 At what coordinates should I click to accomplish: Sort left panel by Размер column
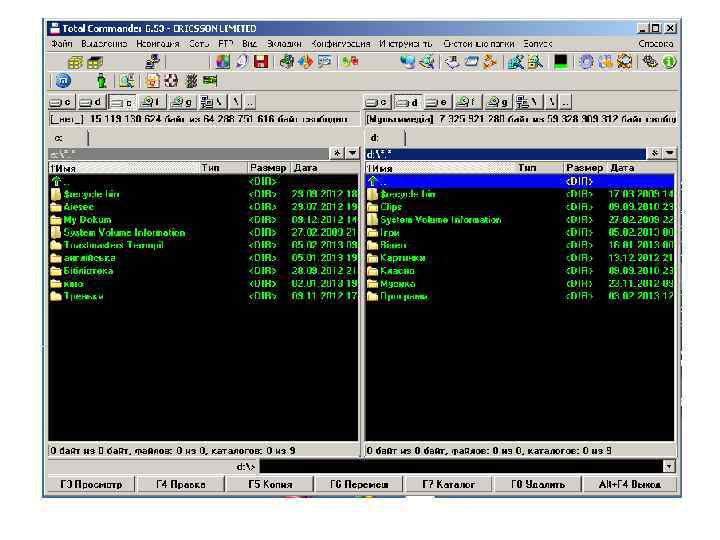pyautogui.click(x=268, y=168)
